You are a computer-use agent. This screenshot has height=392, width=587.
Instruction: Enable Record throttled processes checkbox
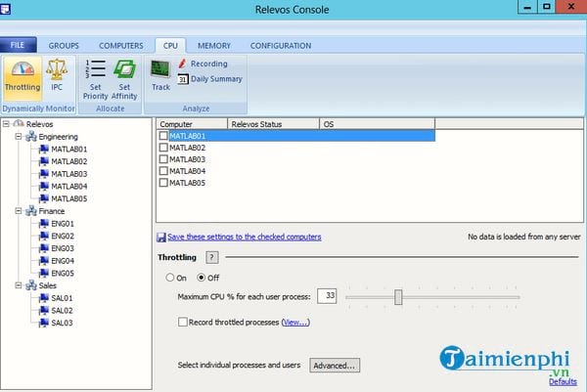point(182,322)
